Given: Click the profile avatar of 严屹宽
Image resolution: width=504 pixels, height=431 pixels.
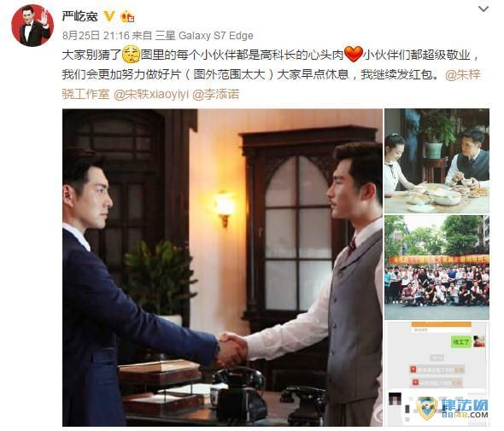Looking at the screenshot, I should pos(32,26).
